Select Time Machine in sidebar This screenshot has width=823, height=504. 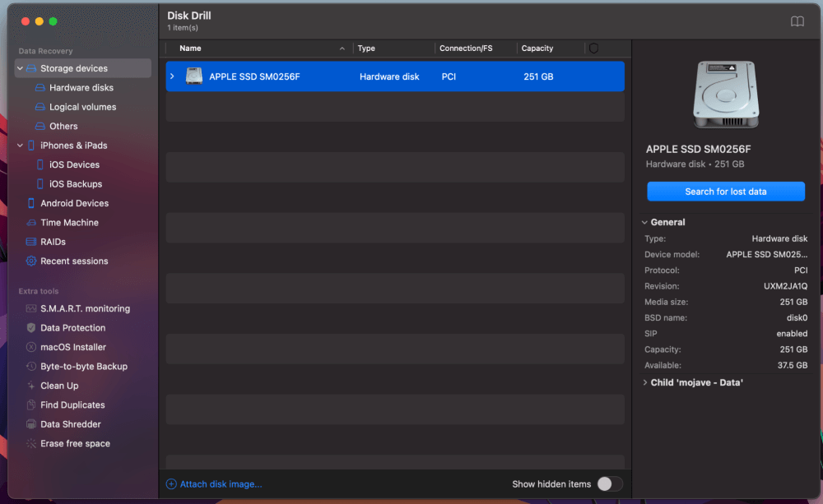click(x=69, y=223)
